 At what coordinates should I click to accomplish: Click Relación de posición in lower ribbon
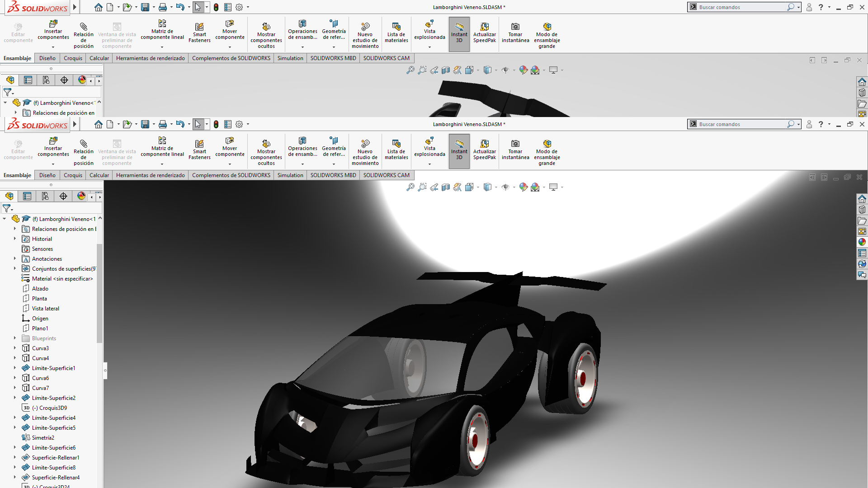[x=84, y=153]
